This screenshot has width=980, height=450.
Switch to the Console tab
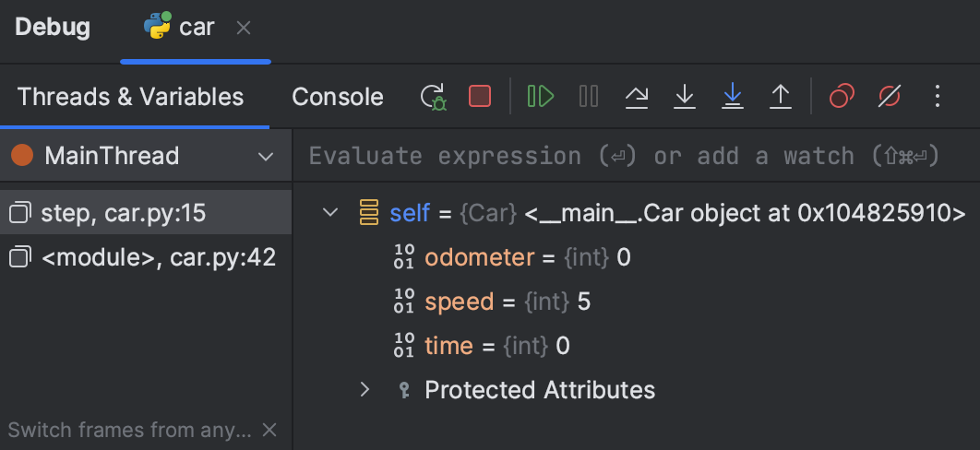coord(337,96)
